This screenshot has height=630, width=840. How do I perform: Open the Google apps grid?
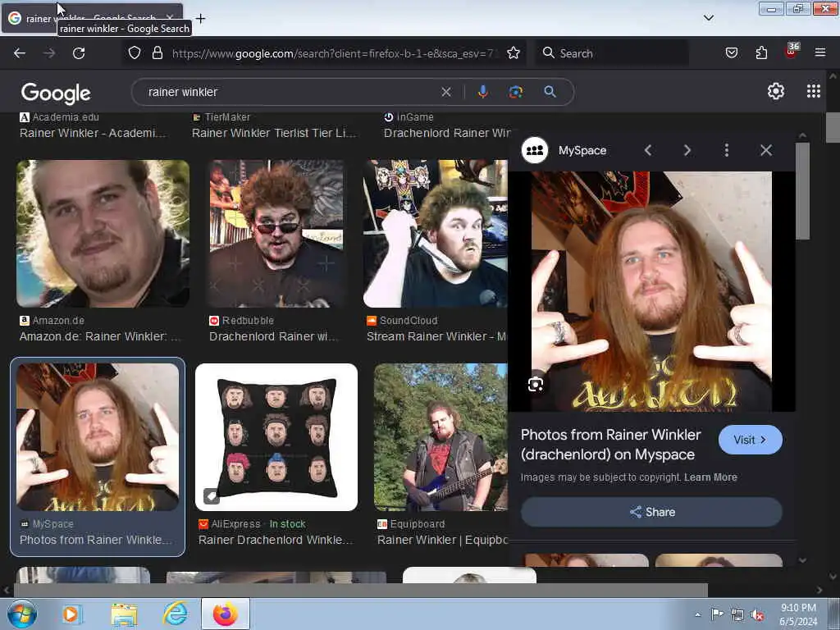tap(813, 92)
